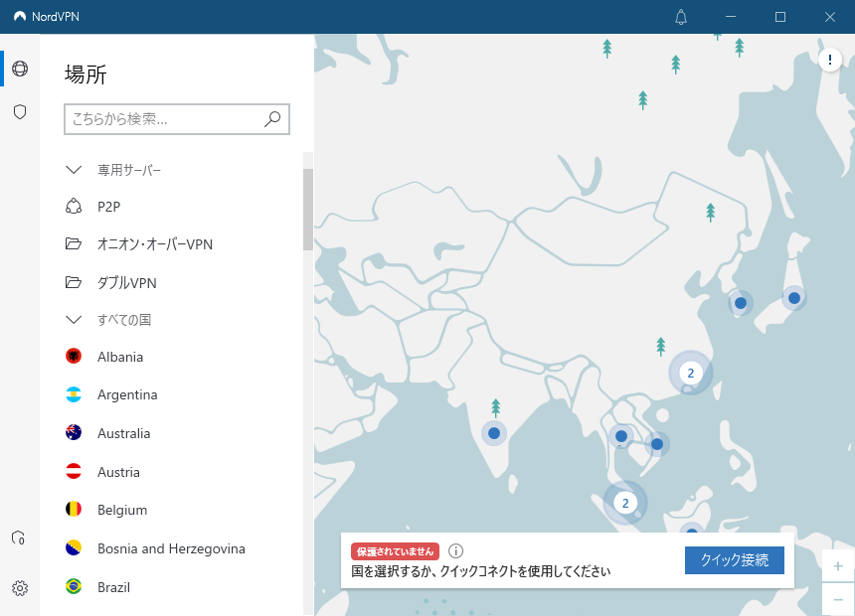Image resolution: width=855 pixels, height=616 pixels.
Task: Select the South Korea server pin on map
Action: pyautogui.click(x=741, y=303)
